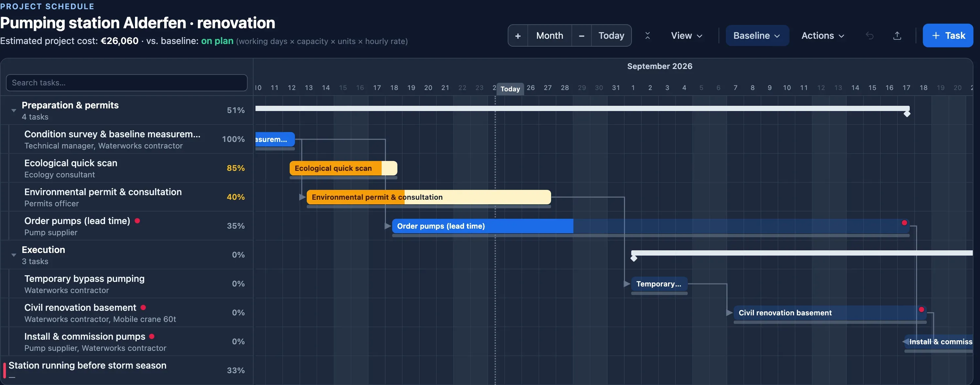Zoom in with the plus button
980x385 pixels.
tap(518, 35)
